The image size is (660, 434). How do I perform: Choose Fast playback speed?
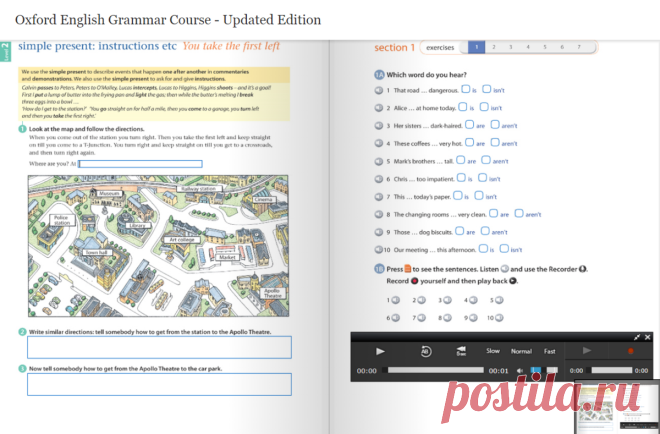pyautogui.click(x=549, y=351)
